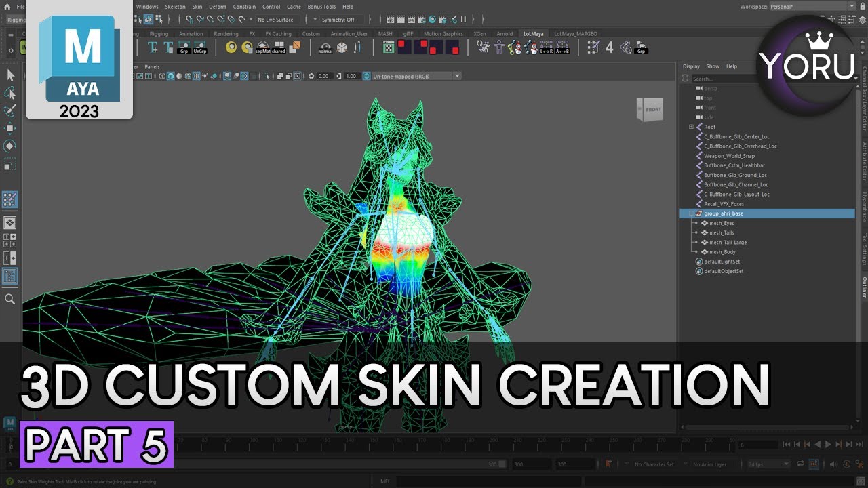Open the search magnifier in left toolbox
Image resolution: width=868 pixels, height=488 pixels.
point(10,299)
